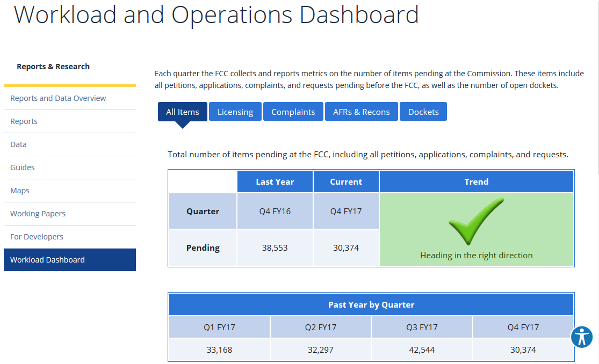Select the All Items tab

tap(182, 112)
